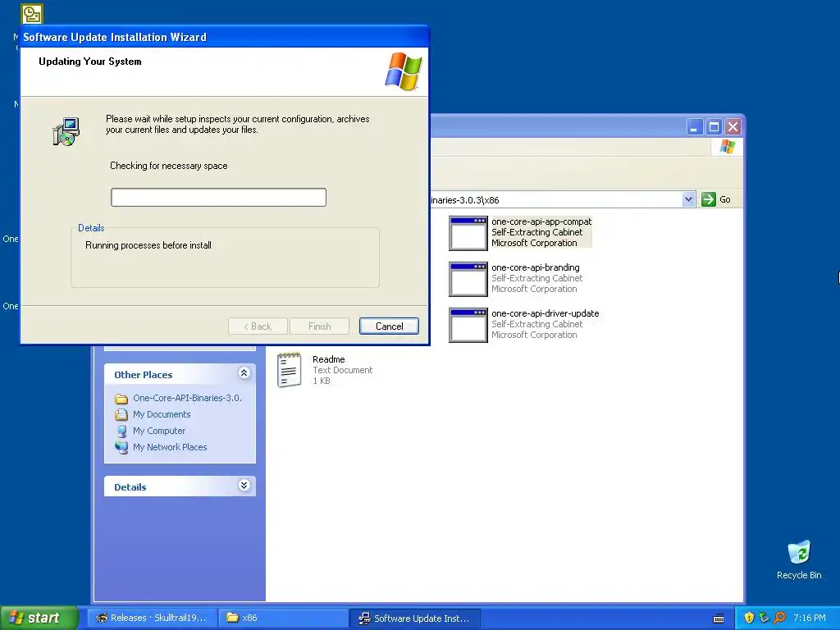Minimize the Explorer x86 window
The image size is (840, 630).
694,127
